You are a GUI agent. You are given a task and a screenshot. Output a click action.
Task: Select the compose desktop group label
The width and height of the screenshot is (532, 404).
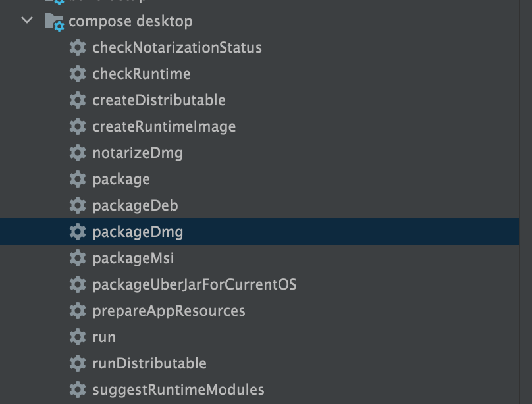(x=130, y=22)
